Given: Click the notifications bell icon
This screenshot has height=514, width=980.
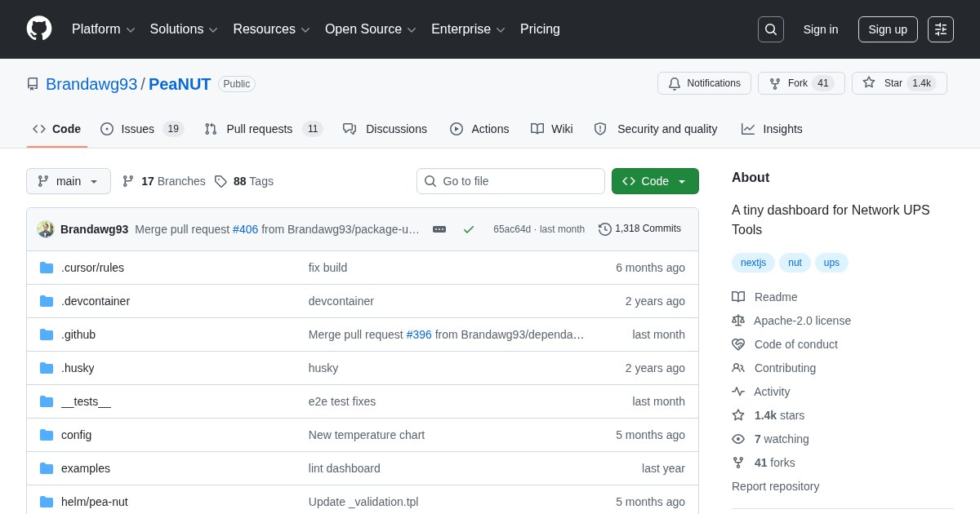Looking at the screenshot, I should point(675,83).
